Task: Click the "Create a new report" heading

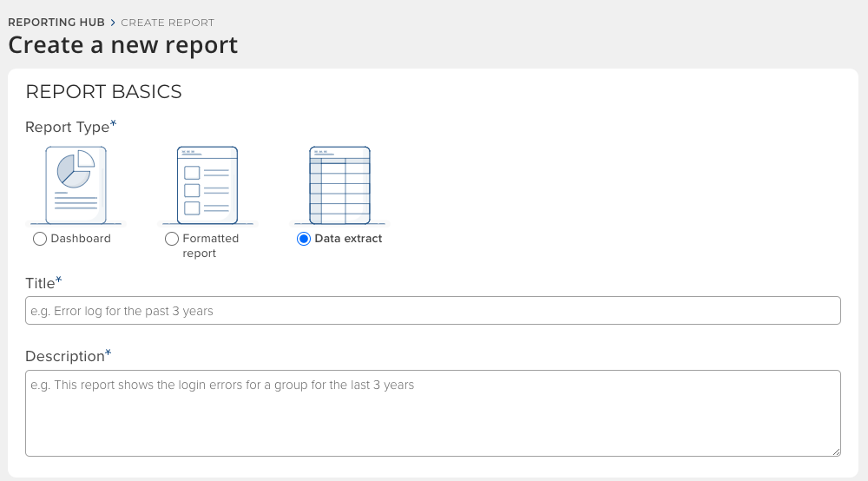Action: (123, 45)
